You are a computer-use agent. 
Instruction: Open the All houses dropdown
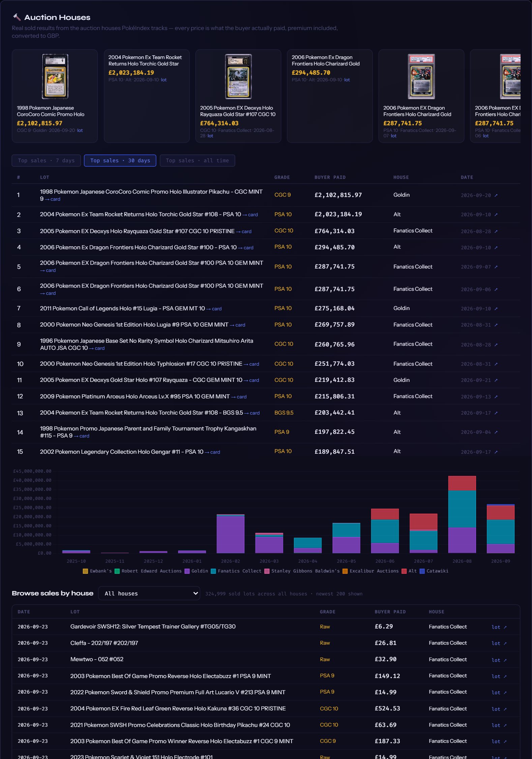[149, 593]
